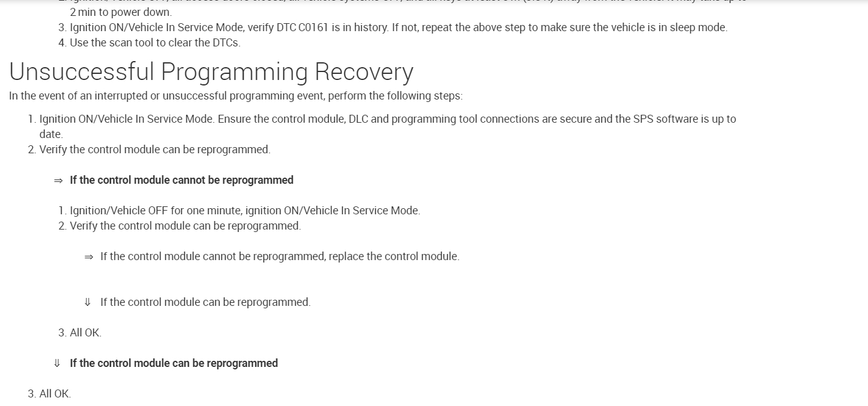This screenshot has width=868, height=406.
Task: Click the down arrow beside non-bold 'can be reprogrammed.'
Action: click(88, 302)
